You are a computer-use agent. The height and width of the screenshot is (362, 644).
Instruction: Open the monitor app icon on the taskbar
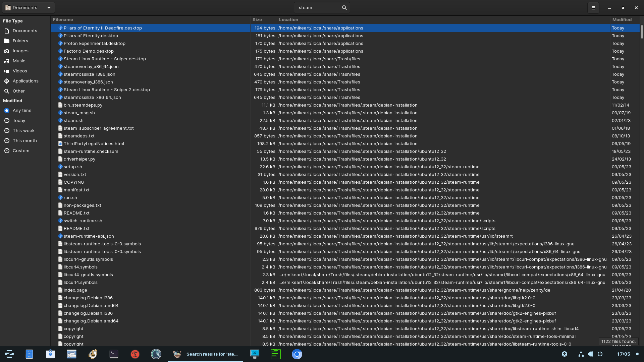pyautogui.click(x=255, y=354)
